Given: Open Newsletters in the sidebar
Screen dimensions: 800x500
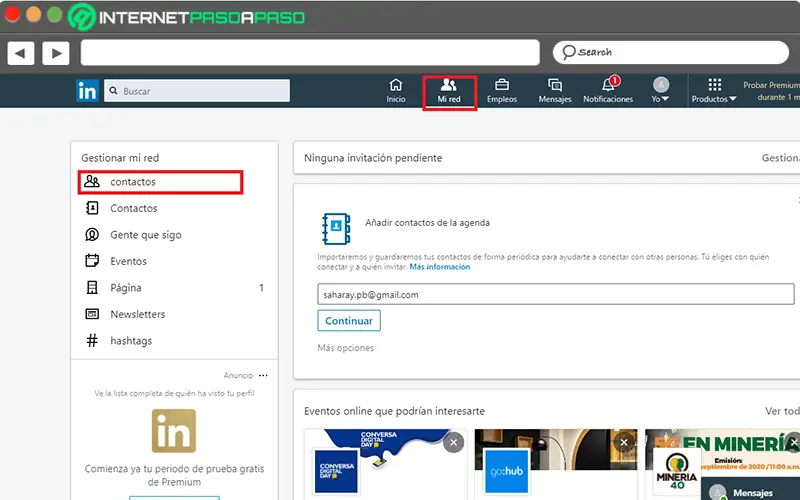Looking at the screenshot, I should [x=138, y=314].
